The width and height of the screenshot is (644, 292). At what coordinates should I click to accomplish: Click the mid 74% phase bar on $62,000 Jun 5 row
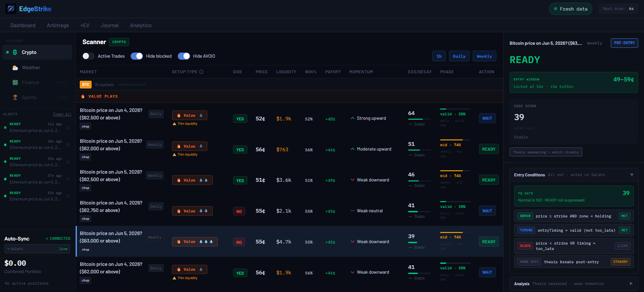pos(455,140)
